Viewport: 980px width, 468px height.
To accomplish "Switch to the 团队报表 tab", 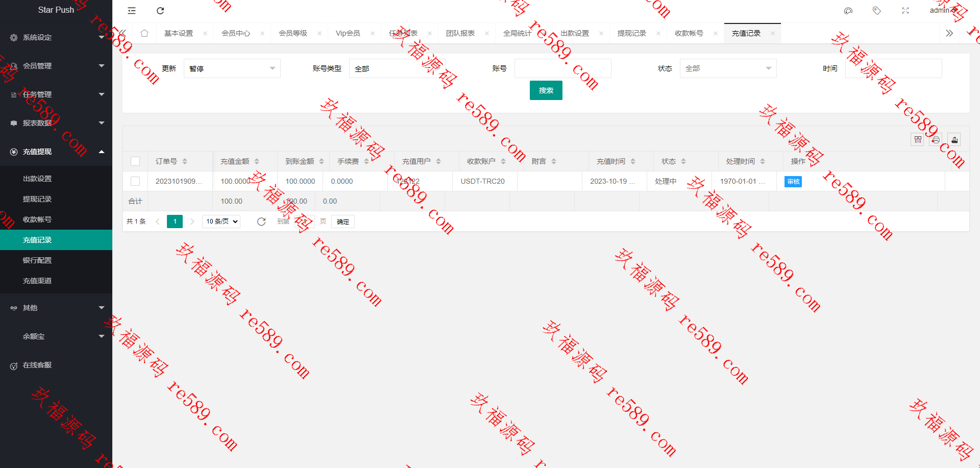I will click(x=460, y=33).
